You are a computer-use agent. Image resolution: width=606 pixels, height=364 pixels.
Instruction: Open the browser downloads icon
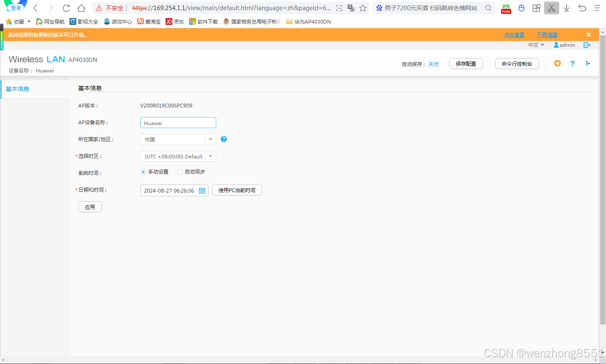pos(566,8)
